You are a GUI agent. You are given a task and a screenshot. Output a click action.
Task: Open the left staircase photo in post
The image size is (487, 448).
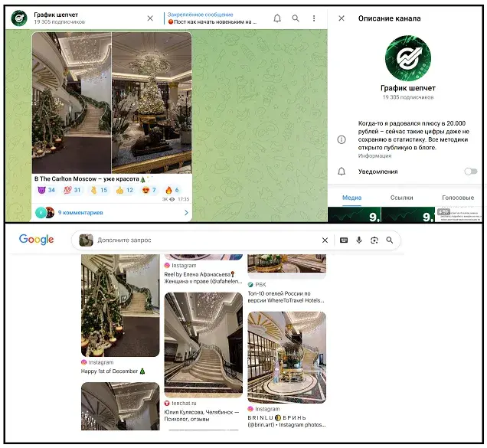point(71,103)
